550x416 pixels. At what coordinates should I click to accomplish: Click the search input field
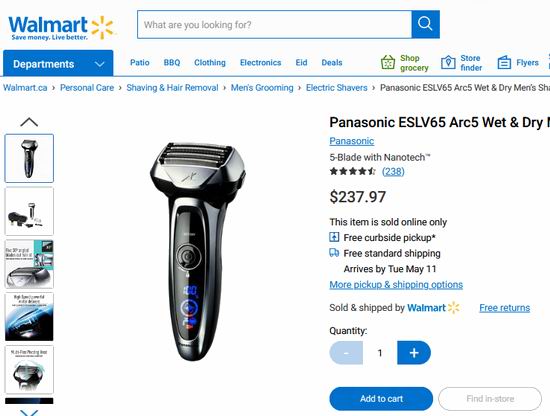pos(274,25)
